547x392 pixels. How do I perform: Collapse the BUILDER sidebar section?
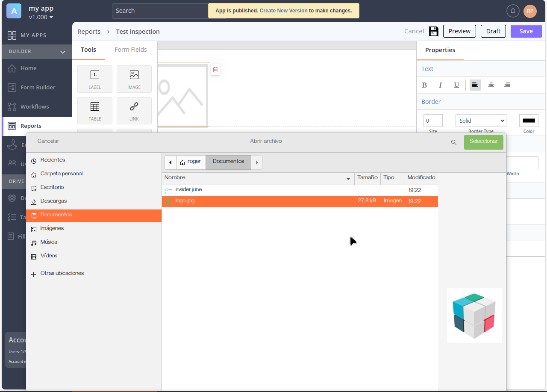tap(63, 52)
